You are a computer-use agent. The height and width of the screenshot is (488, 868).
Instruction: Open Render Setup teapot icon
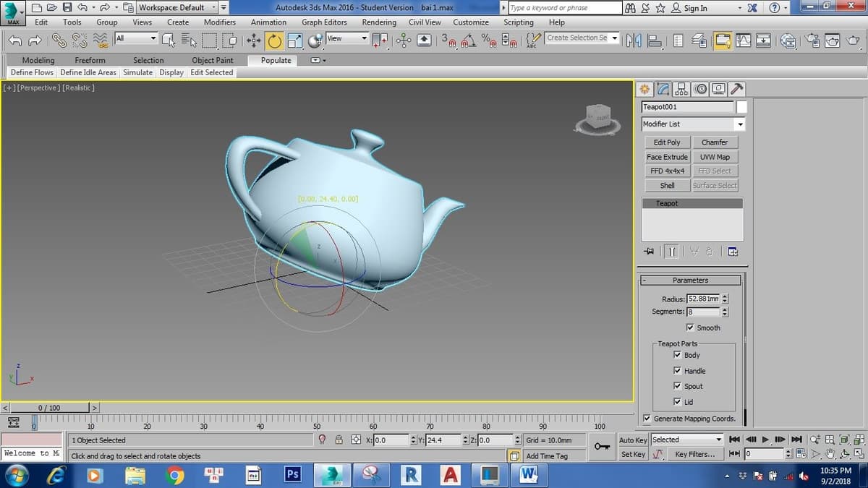tap(813, 41)
